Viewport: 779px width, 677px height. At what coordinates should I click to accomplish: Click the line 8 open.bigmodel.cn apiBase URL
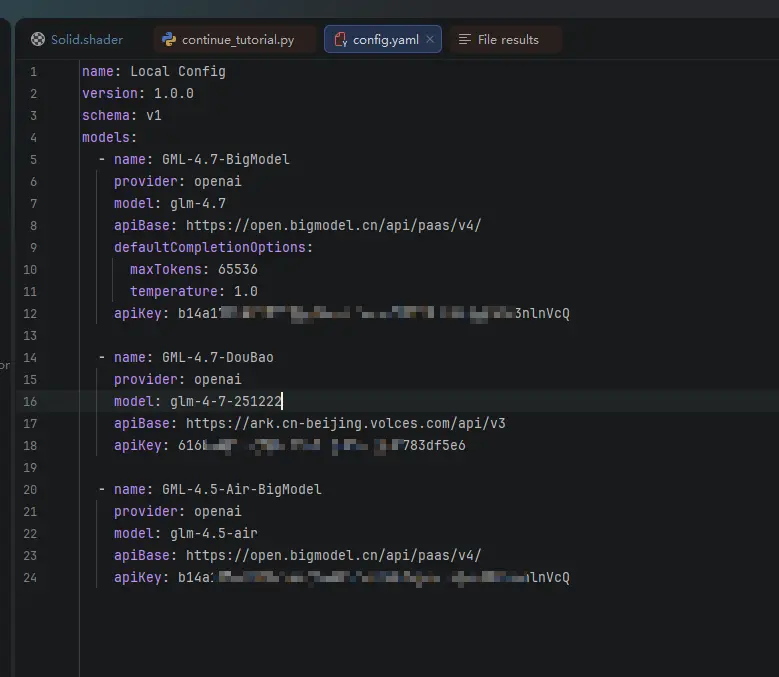coord(333,225)
